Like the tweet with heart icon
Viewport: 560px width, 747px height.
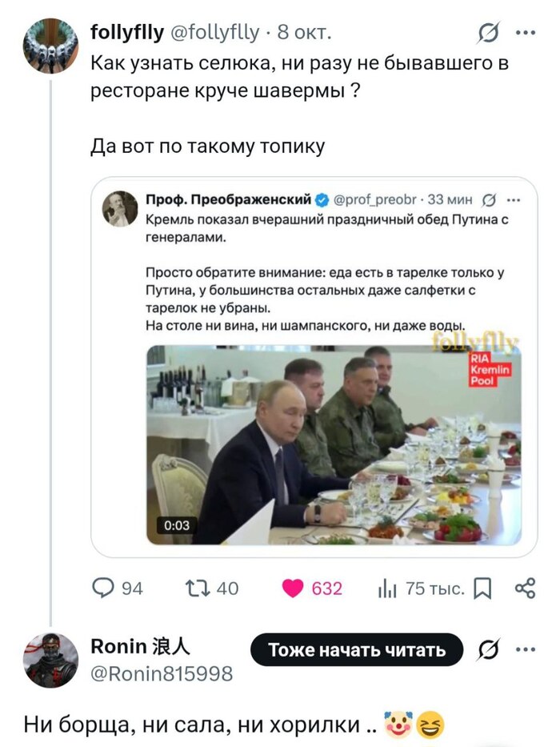[x=294, y=589]
